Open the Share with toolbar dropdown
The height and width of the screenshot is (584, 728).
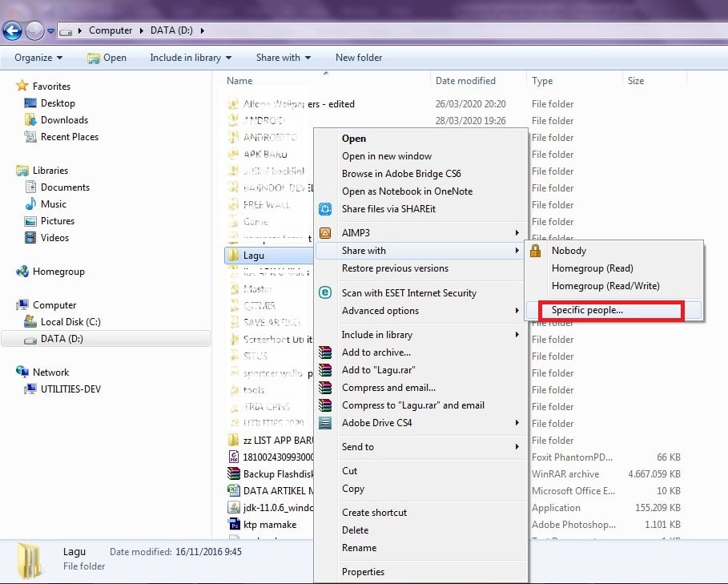coord(284,58)
